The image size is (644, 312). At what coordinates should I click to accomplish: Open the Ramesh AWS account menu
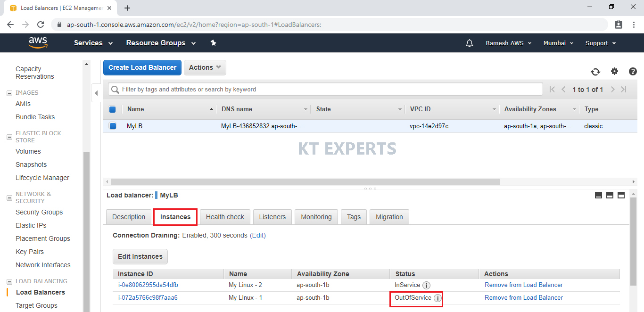509,43
